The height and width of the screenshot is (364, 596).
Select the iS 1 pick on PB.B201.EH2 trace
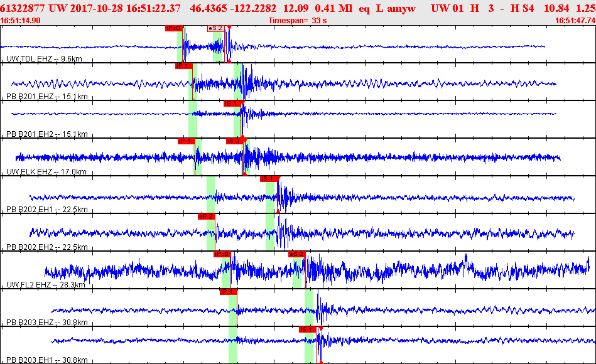pyautogui.click(x=232, y=104)
